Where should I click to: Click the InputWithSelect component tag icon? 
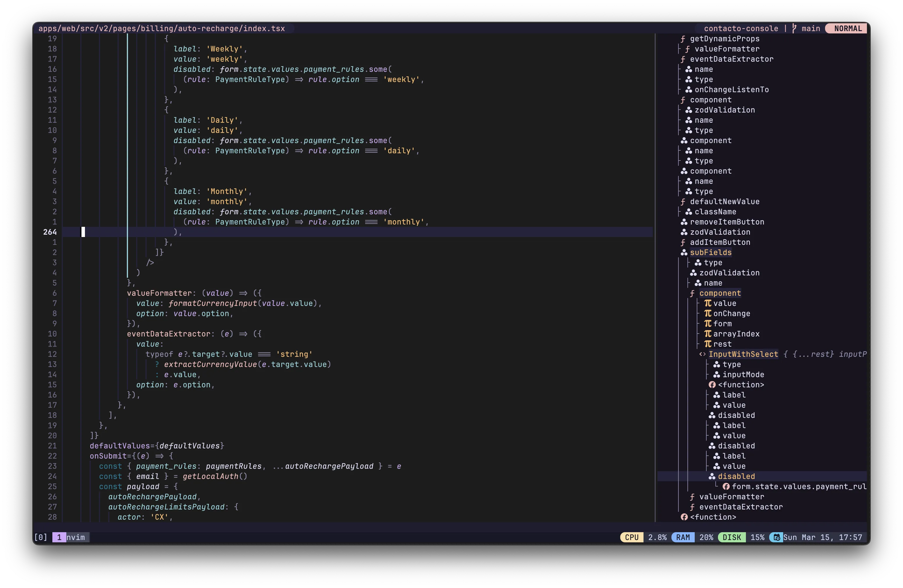point(702,354)
